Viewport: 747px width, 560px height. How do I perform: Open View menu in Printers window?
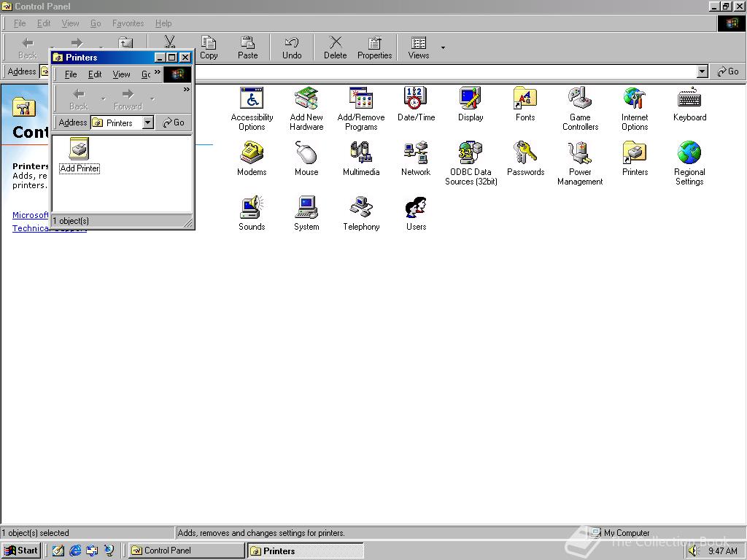click(x=122, y=74)
